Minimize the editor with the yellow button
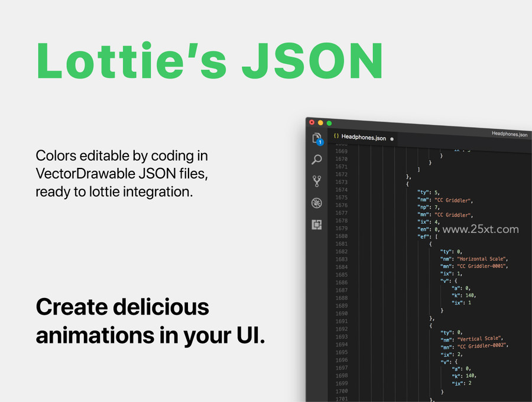Viewport: 532px width, 402px height. click(x=320, y=123)
